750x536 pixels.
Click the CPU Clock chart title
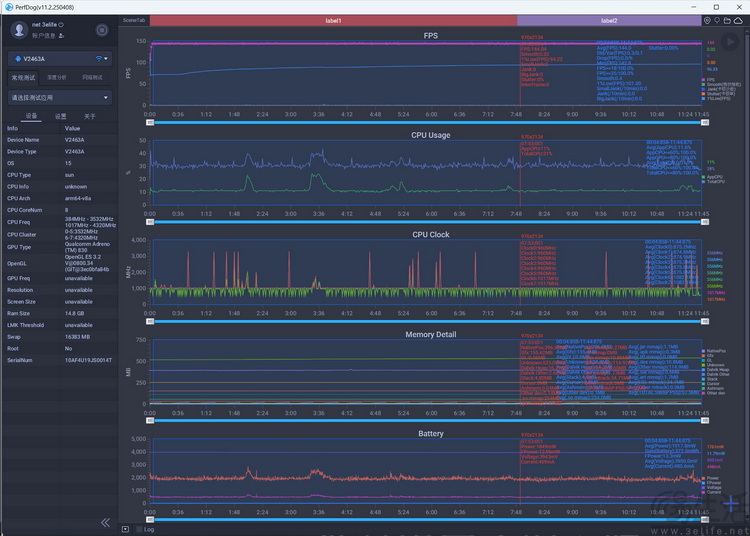pyautogui.click(x=430, y=235)
